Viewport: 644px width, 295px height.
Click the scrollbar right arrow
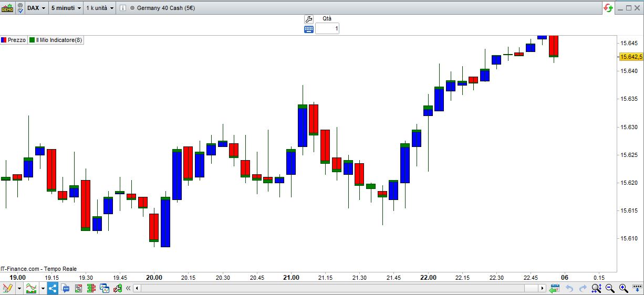coord(543,288)
